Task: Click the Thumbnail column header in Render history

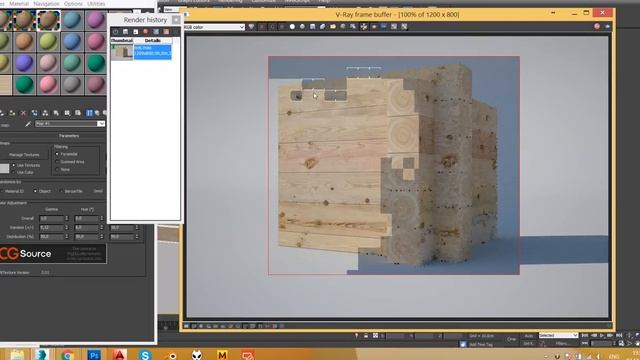Action: (x=122, y=40)
